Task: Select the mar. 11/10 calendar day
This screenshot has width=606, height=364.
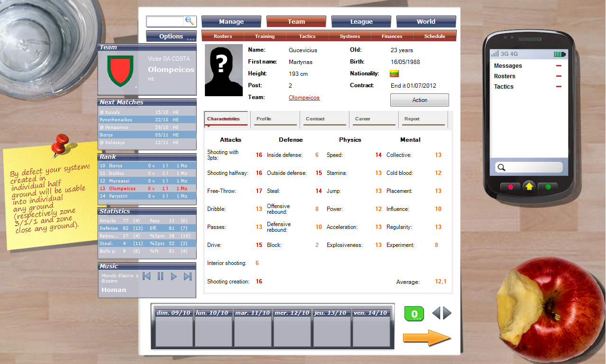Action: pyautogui.click(x=253, y=329)
